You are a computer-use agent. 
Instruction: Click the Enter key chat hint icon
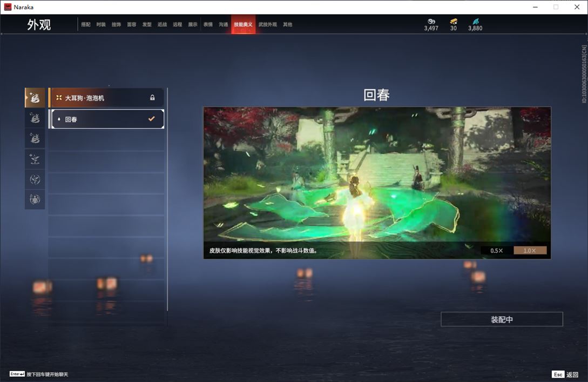coord(17,374)
